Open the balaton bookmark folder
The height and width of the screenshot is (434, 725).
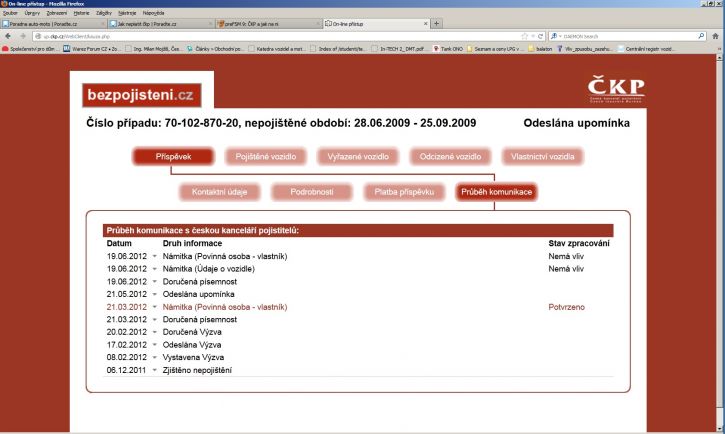coord(540,49)
